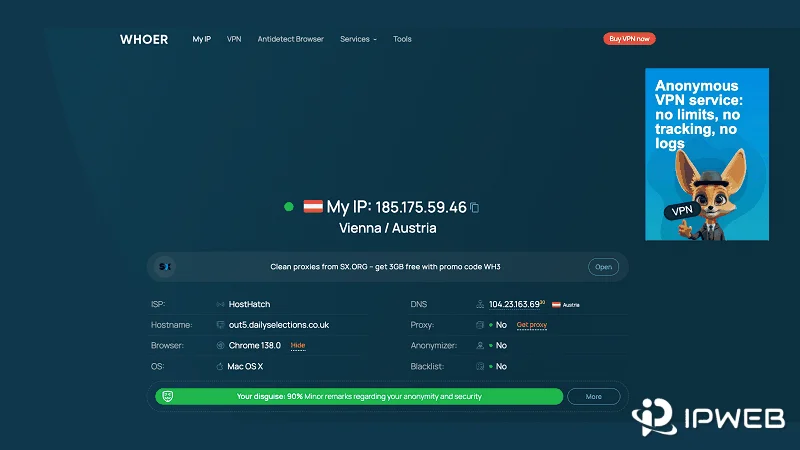Click the Austria flag beside My IP
The image size is (800, 450).
tap(313, 206)
